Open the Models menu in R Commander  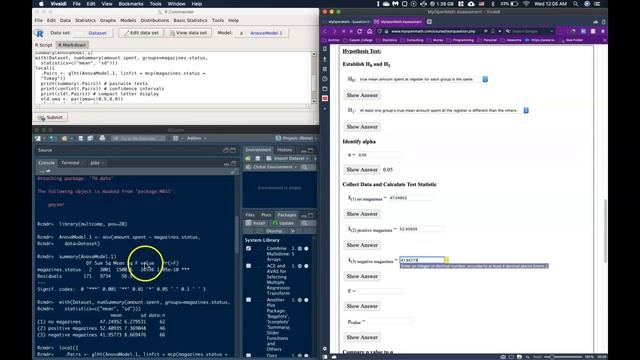click(x=128, y=20)
